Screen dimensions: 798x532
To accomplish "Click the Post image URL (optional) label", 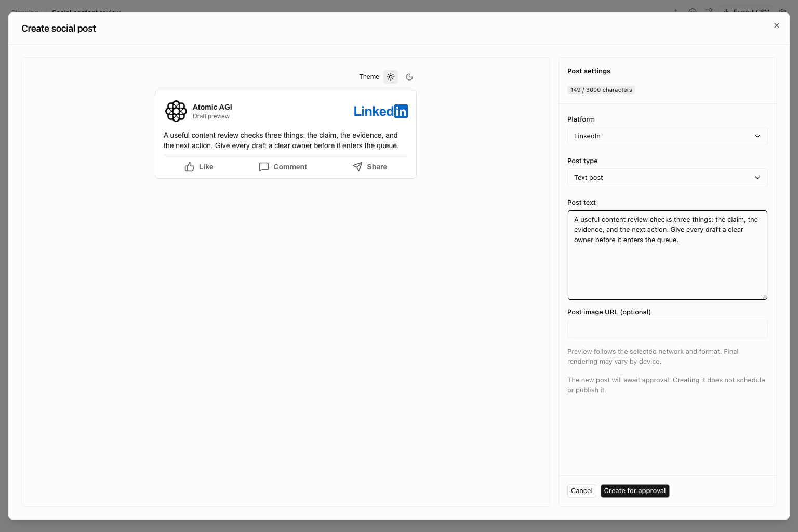I will (x=609, y=312).
